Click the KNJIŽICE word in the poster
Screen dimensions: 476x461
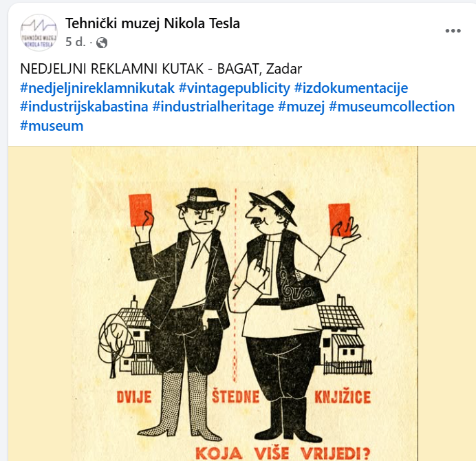click(x=343, y=397)
